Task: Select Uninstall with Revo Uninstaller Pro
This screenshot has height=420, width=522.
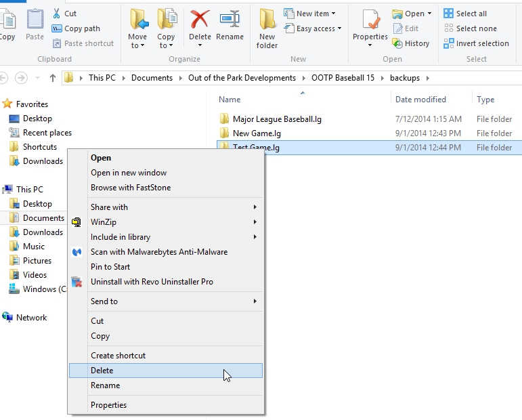Action: [x=152, y=282]
